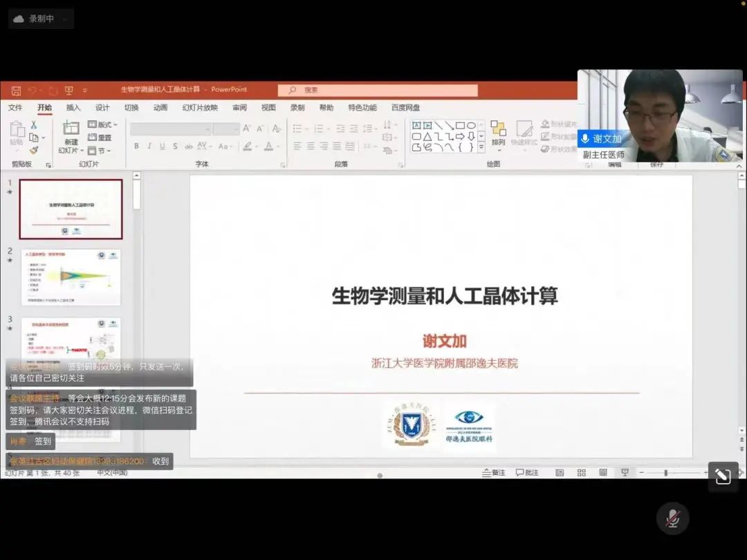
Task: Expand the Layout (版式) dropdown
Action: point(103,124)
